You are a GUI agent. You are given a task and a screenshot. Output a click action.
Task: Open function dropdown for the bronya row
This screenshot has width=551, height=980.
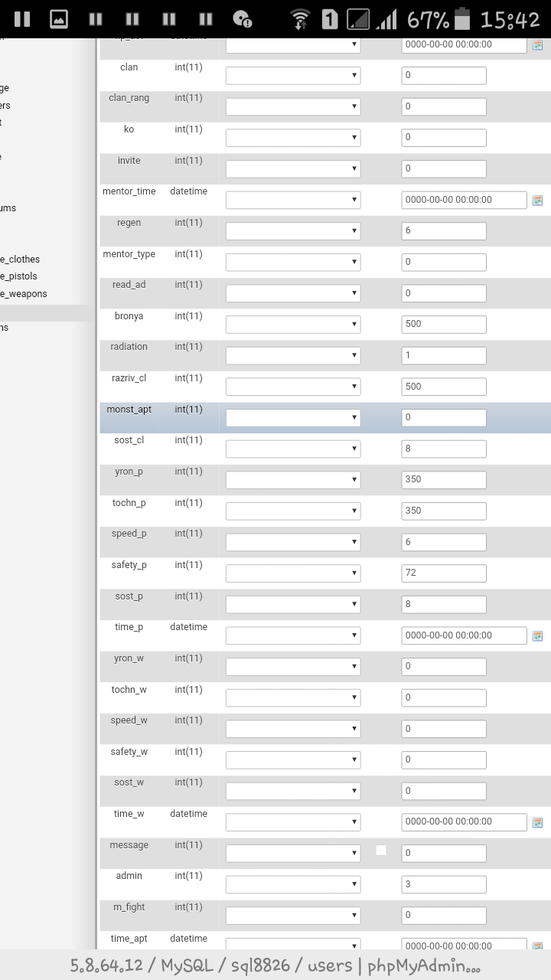pos(292,325)
